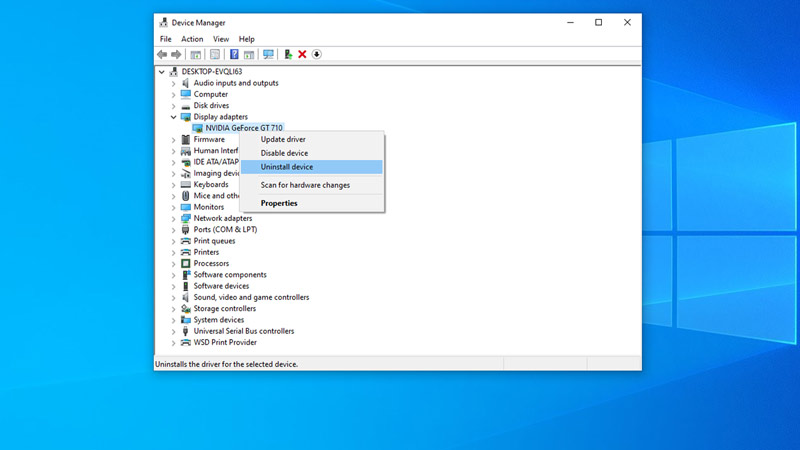The height and width of the screenshot is (450, 800).
Task: Choose Disable device from the context menu
Action: [312, 153]
